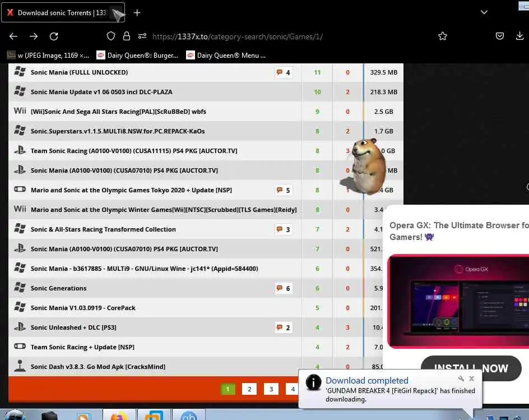Viewport: 529px width, 420px height.
Task: Click size '329.5 MB' of Sonic Mania FULLL UNLOCKED
Action: click(x=384, y=72)
